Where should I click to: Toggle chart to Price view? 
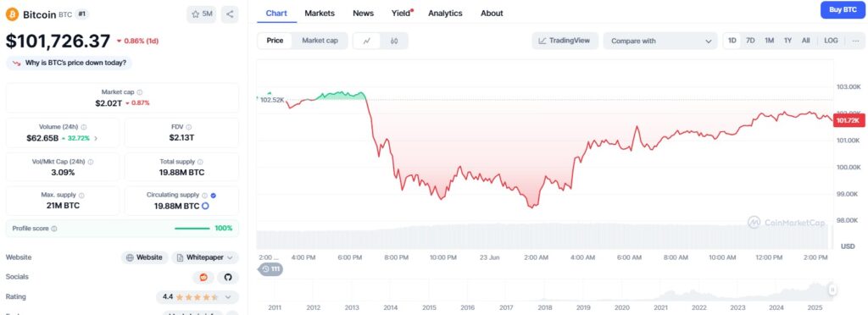(x=275, y=41)
